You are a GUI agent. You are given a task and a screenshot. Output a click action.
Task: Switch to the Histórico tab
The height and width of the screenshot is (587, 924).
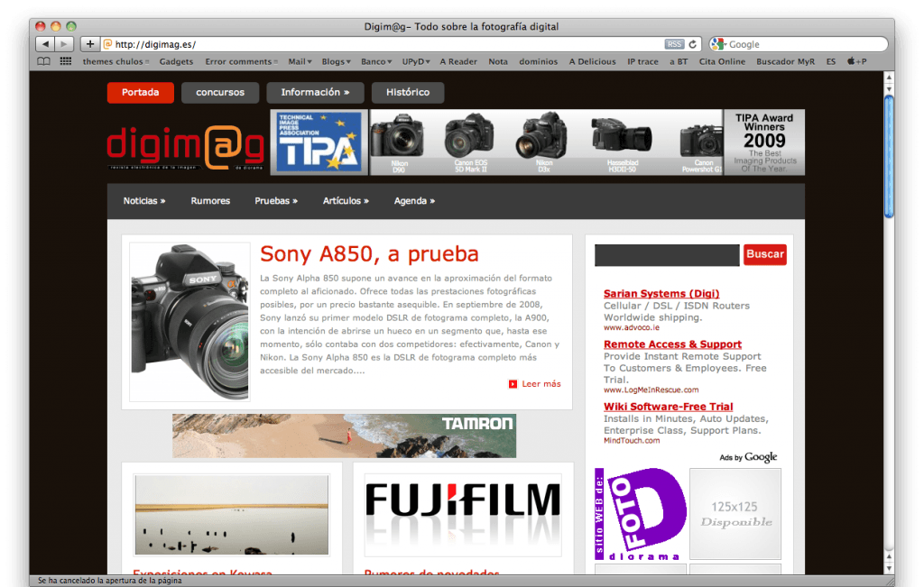click(x=408, y=93)
